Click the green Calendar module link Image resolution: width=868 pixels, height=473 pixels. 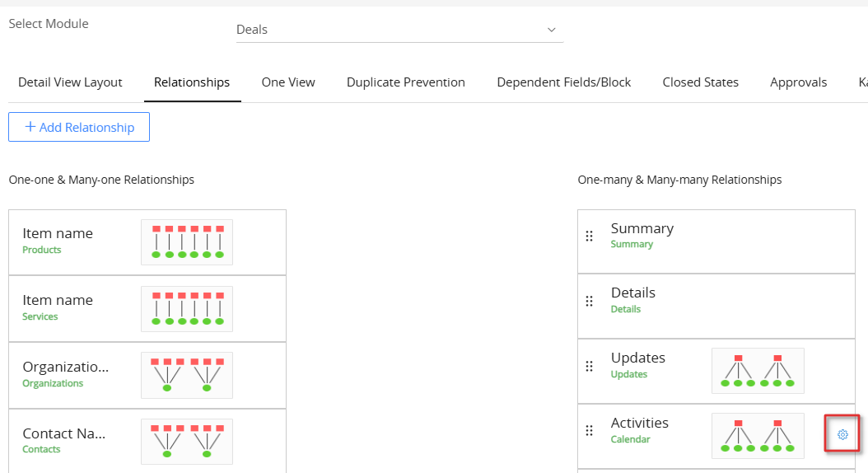630,440
